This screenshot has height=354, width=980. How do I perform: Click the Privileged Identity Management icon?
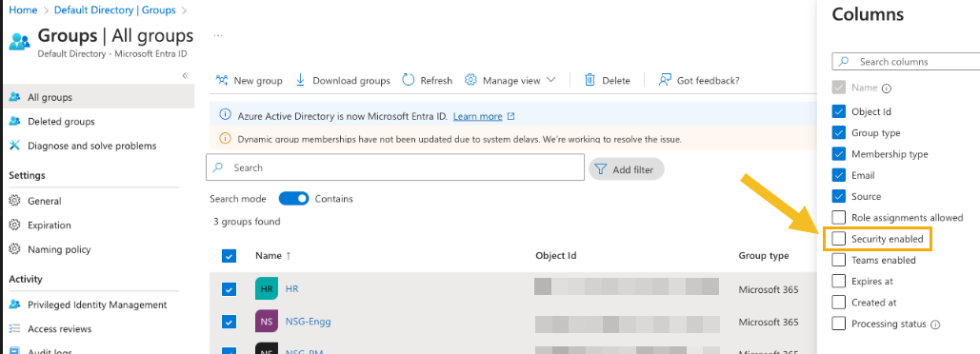(15, 305)
